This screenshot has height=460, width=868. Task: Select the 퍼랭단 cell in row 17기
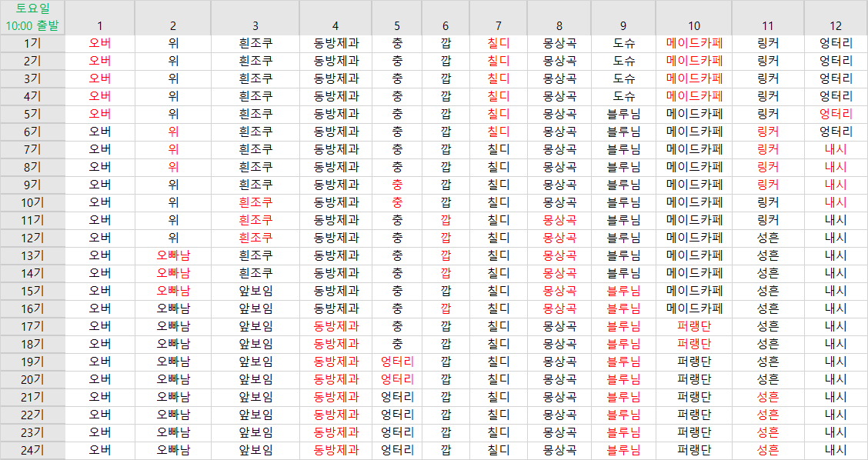(694, 326)
